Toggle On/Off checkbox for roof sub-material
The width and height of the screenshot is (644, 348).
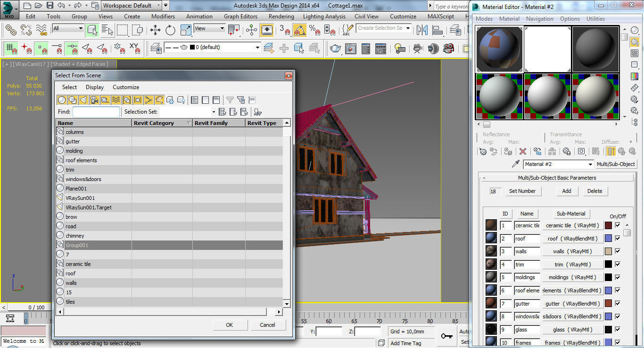(x=618, y=238)
